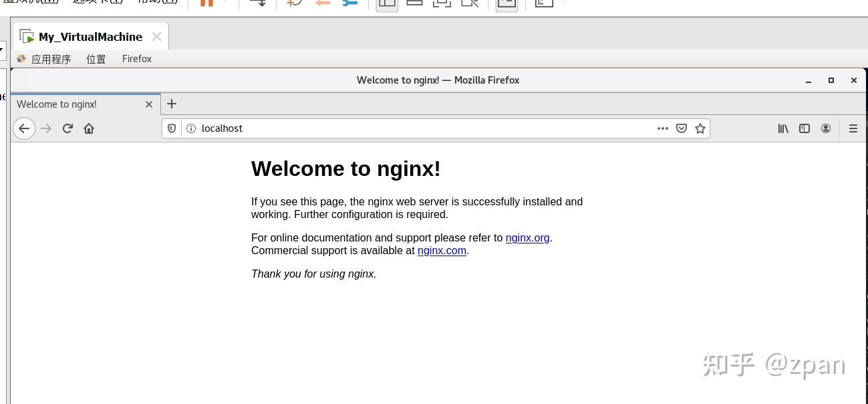Click the My_VirtualMachine tab VM icon
This screenshot has height=404, width=868.
[27, 37]
